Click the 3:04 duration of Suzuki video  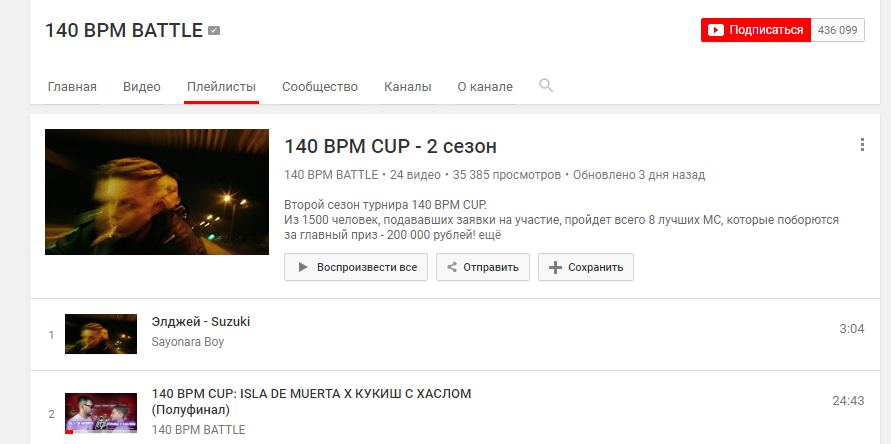click(852, 329)
